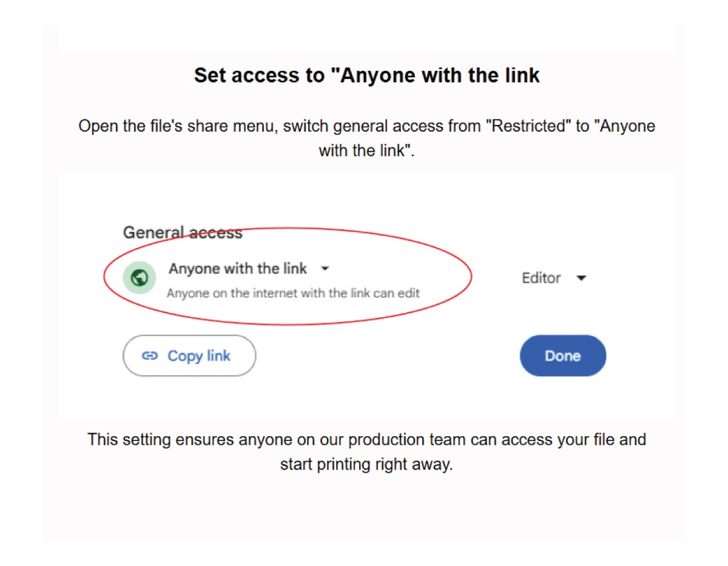This screenshot has height=566, width=728.
Task: Click the 'with the link".' second instruction line
Action: (x=366, y=151)
